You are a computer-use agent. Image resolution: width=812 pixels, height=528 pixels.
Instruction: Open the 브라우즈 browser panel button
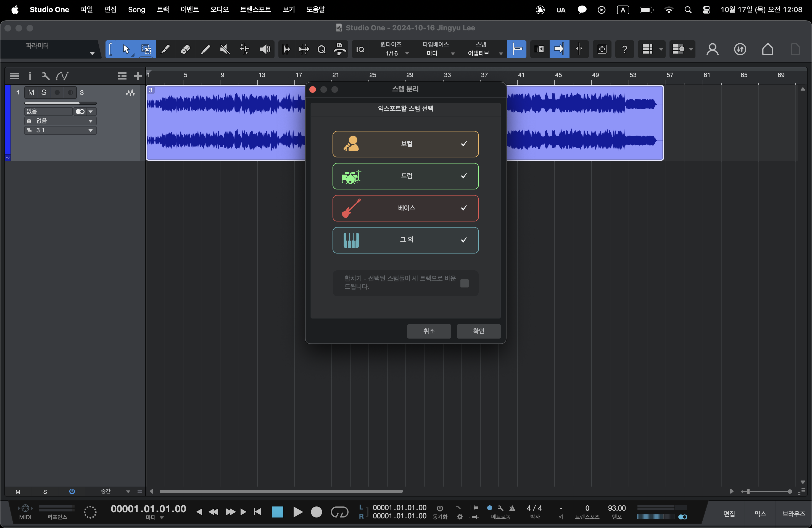point(793,514)
